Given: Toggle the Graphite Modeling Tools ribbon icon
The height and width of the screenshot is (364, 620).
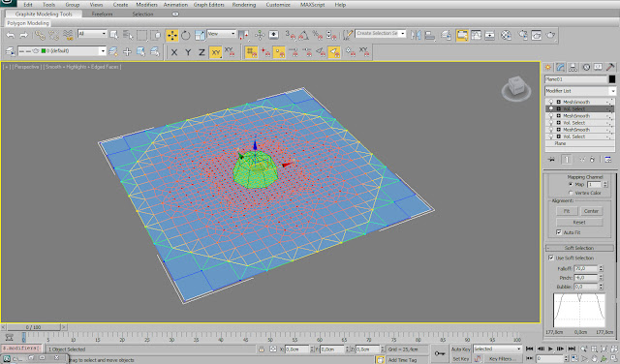Looking at the screenshot, I should (x=462, y=35).
